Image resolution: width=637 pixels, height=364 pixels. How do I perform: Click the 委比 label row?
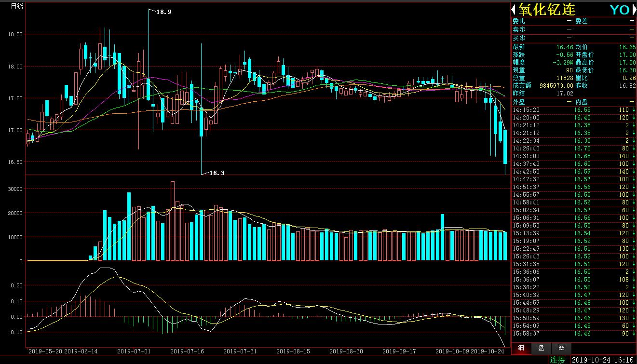coord(519,21)
